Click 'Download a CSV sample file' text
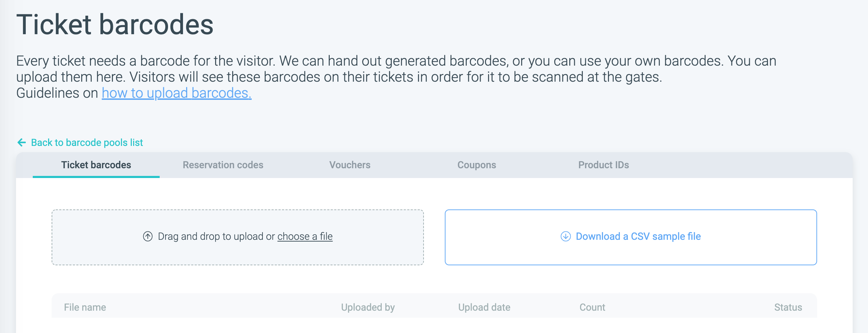Viewport: 868px width, 333px height. 638,236
